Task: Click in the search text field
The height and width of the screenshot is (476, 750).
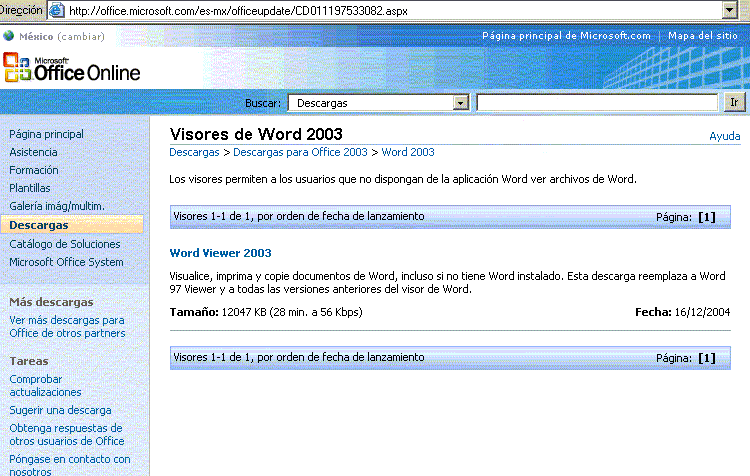Action: tap(597, 102)
